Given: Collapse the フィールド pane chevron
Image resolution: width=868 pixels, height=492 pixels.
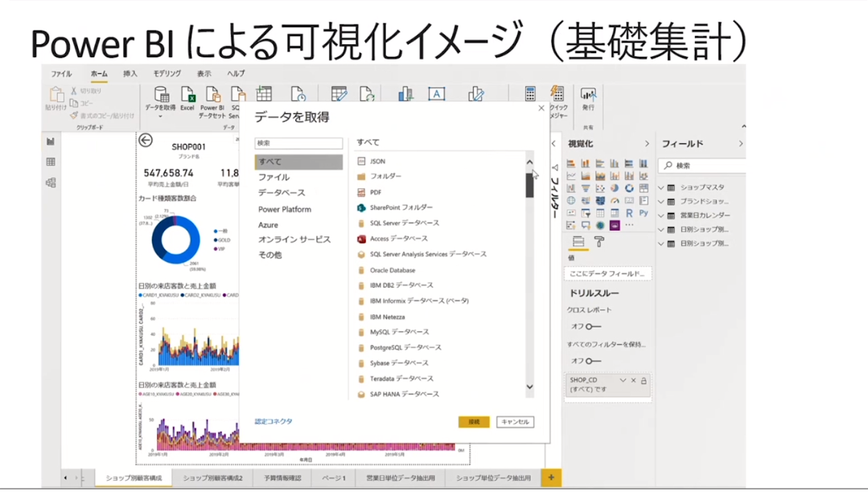Looking at the screenshot, I should click(741, 144).
